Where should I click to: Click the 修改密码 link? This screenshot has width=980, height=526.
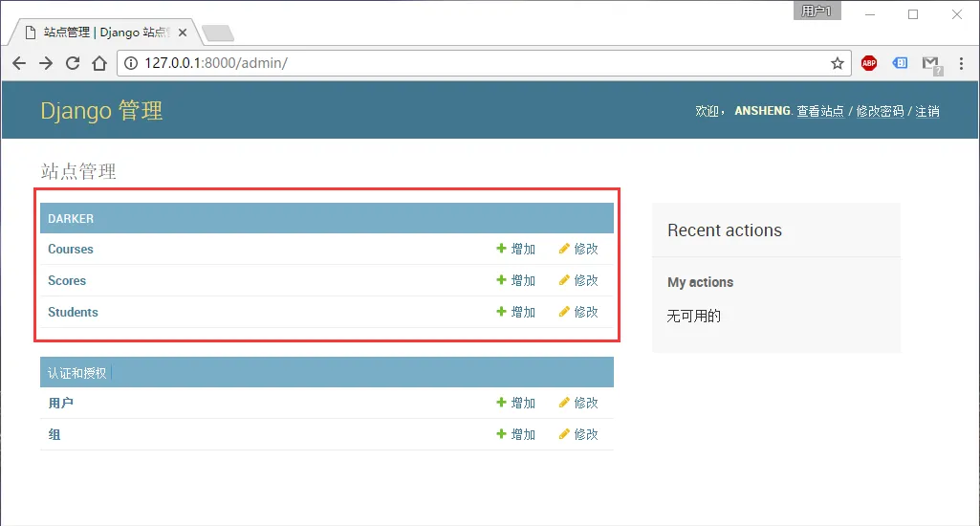pyautogui.click(x=880, y=111)
